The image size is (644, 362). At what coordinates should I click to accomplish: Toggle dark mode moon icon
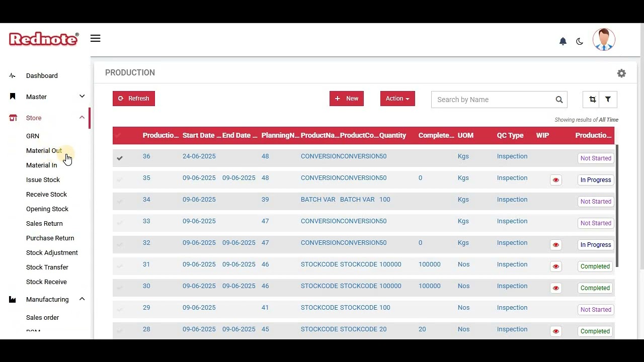(580, 41)
